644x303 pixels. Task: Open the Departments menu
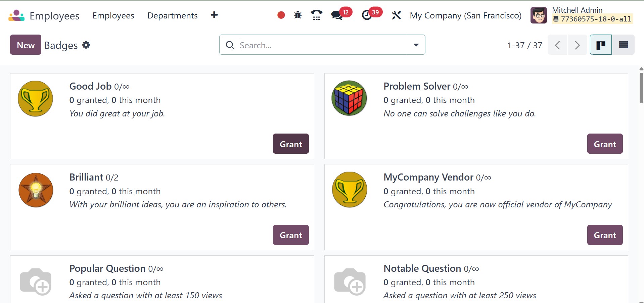click(x=172, y=16)
